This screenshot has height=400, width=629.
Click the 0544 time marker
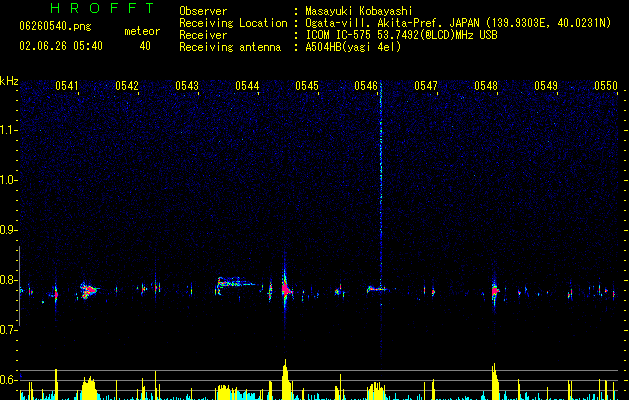click(x=247, y=86)
